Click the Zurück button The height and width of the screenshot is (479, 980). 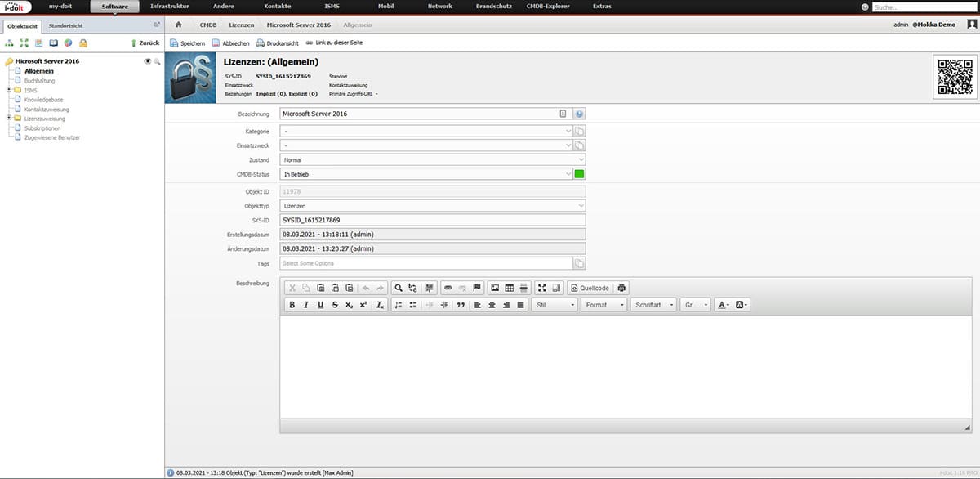[145, 43]
